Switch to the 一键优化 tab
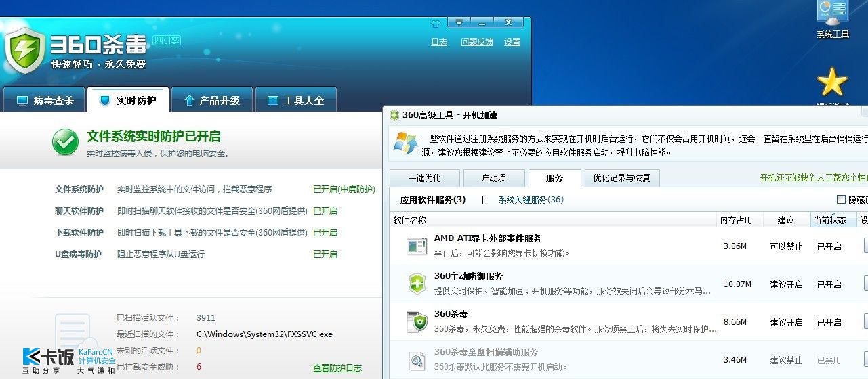 [x=424, y=179]
